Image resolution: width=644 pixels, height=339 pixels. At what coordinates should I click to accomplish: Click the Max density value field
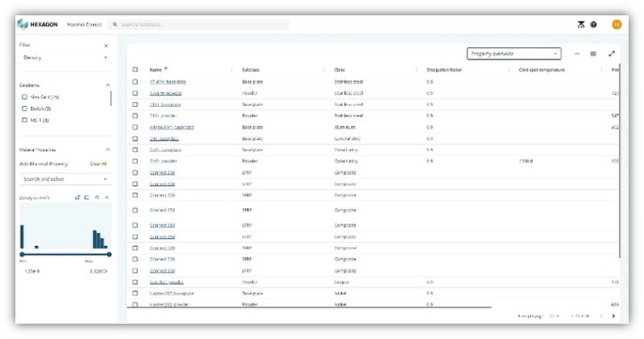pyautogui.click(x=99, y=271)
